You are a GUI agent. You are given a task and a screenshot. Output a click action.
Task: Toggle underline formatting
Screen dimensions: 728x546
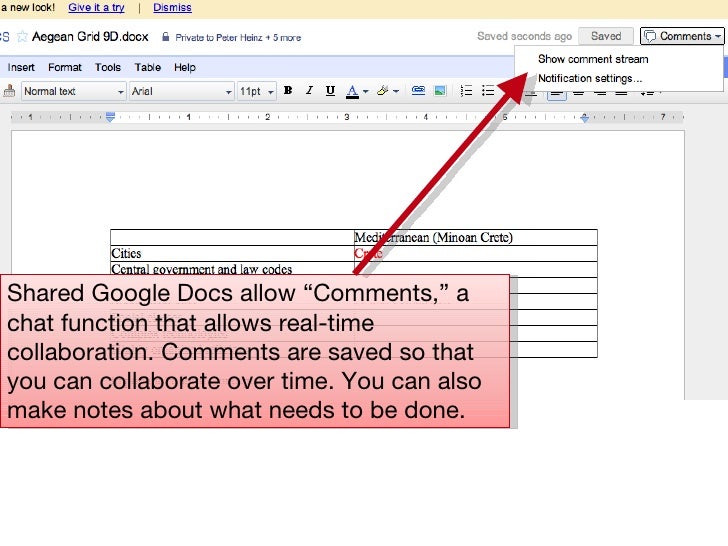pos(330,91)
